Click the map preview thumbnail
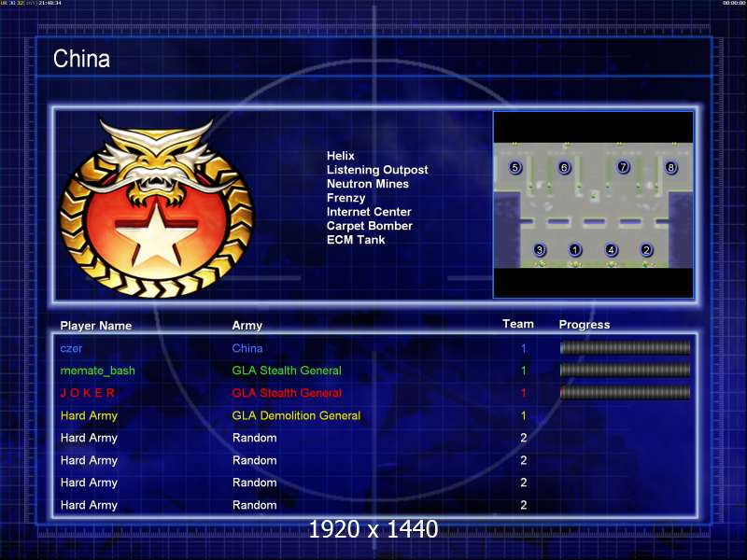This screenshot has width=747, height=560. [593, 204]
